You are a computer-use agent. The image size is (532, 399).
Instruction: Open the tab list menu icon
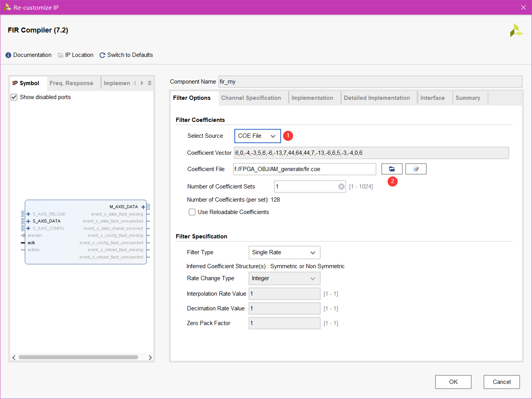149,83
